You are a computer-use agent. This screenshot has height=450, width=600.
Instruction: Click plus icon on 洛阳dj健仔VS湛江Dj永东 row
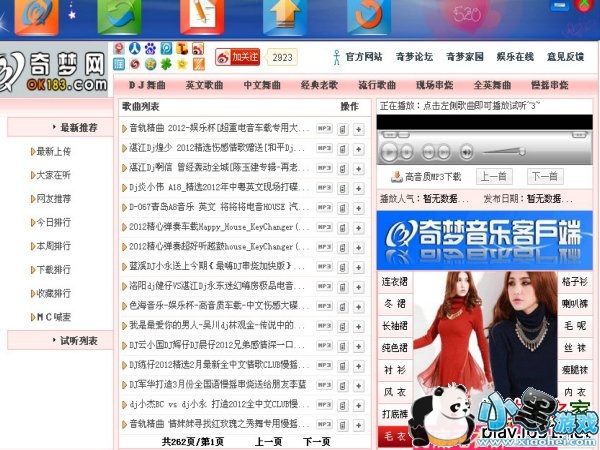359,287
